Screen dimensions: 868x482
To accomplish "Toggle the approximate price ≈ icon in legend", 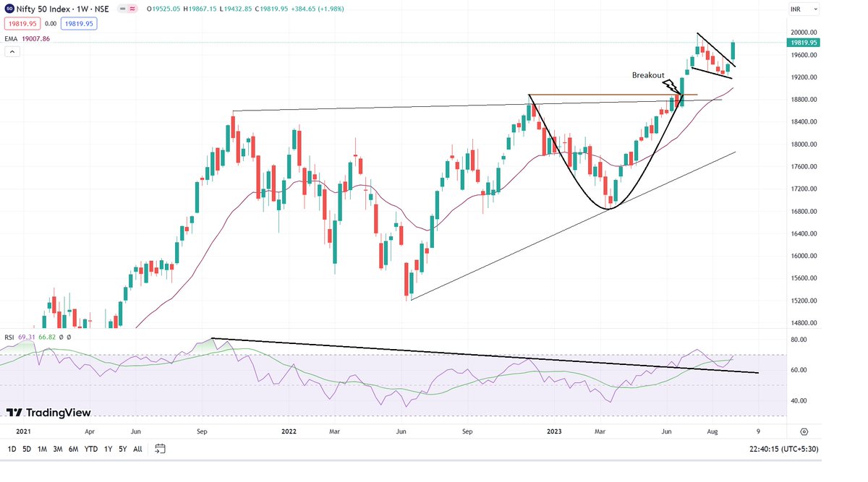I will pos(132,9).
